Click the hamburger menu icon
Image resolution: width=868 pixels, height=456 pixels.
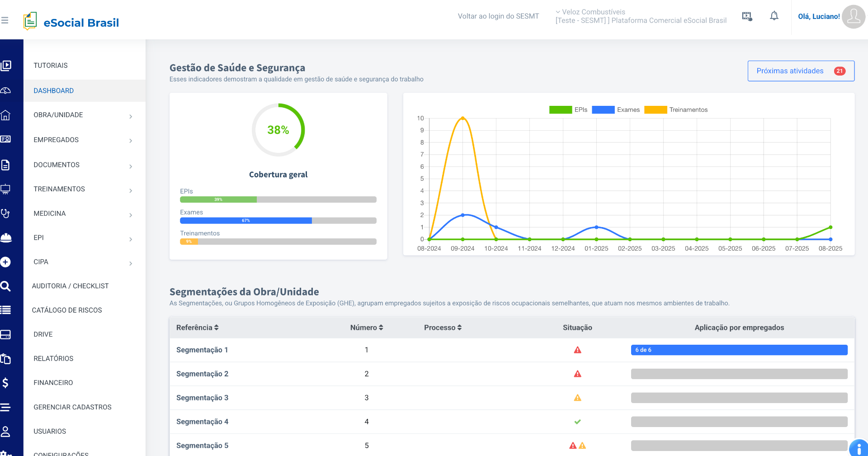click(x=5, y=20)
